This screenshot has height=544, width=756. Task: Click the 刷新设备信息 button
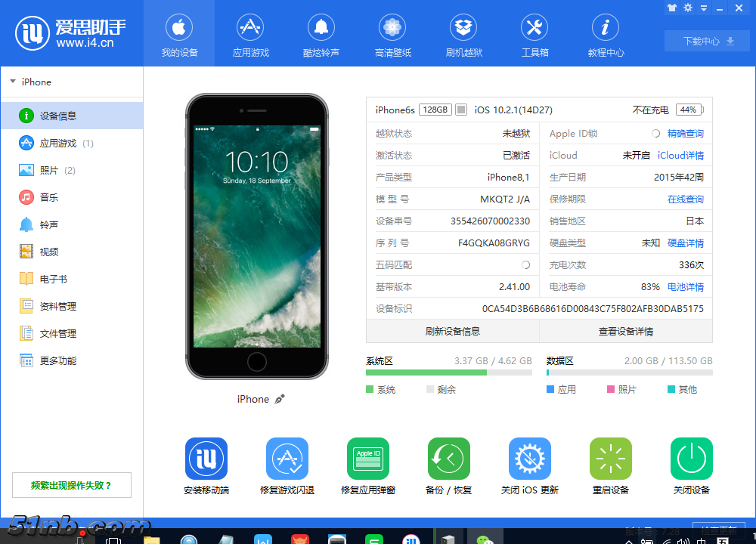[x=452, y=330]
